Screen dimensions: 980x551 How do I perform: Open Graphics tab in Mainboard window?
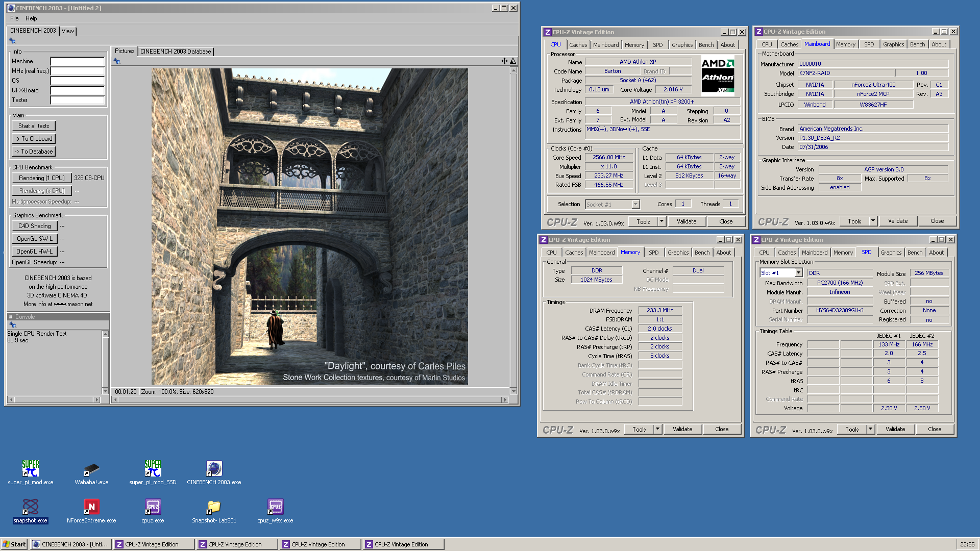(x=893, y=44)
